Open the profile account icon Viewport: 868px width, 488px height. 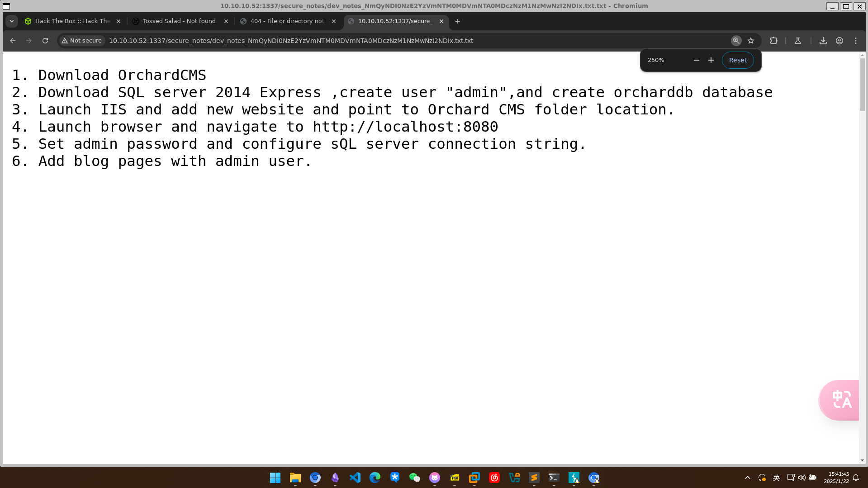tap(840, 41)
